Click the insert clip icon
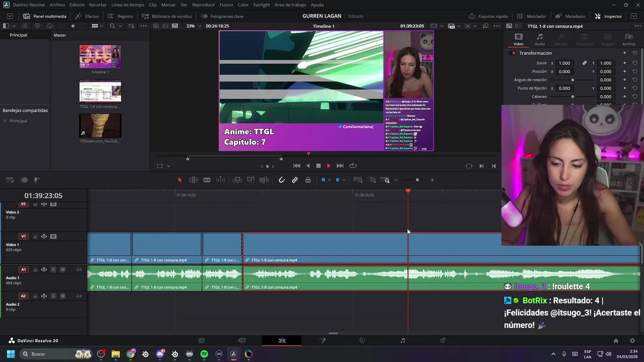 (237, 180)
